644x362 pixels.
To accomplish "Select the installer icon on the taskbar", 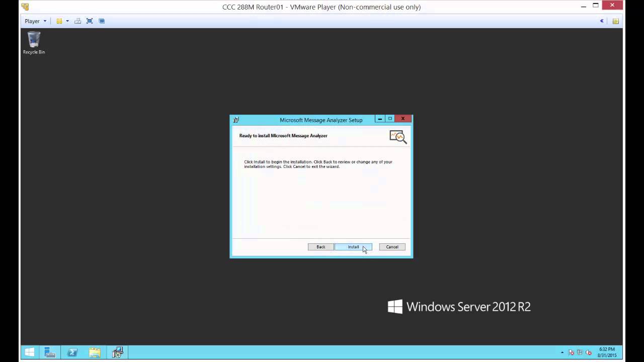I will point(117,352).
